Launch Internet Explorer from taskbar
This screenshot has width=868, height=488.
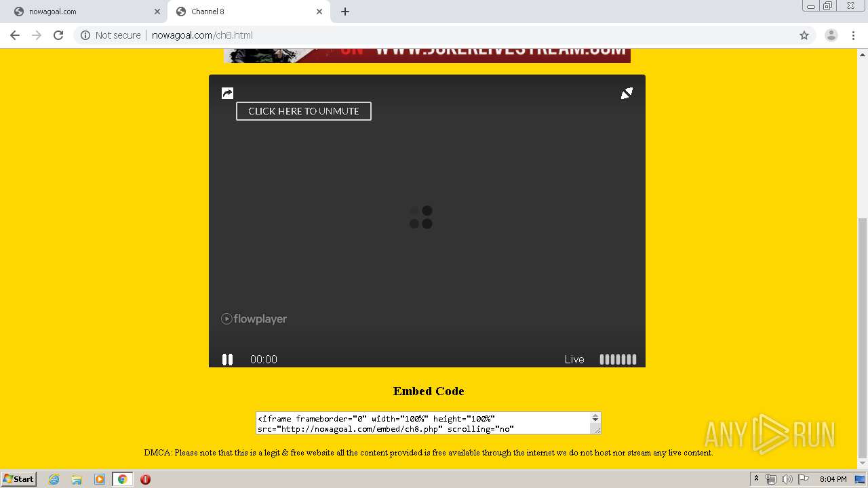coord(54,479)
